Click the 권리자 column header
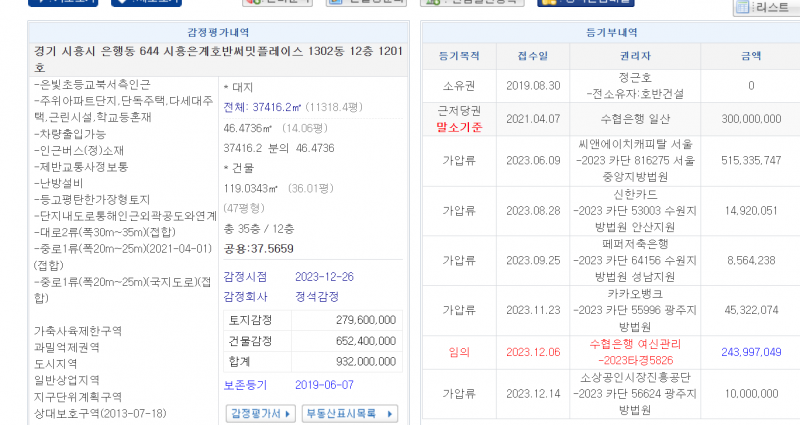This screenshot has height=425, width=800. point(636,58)
